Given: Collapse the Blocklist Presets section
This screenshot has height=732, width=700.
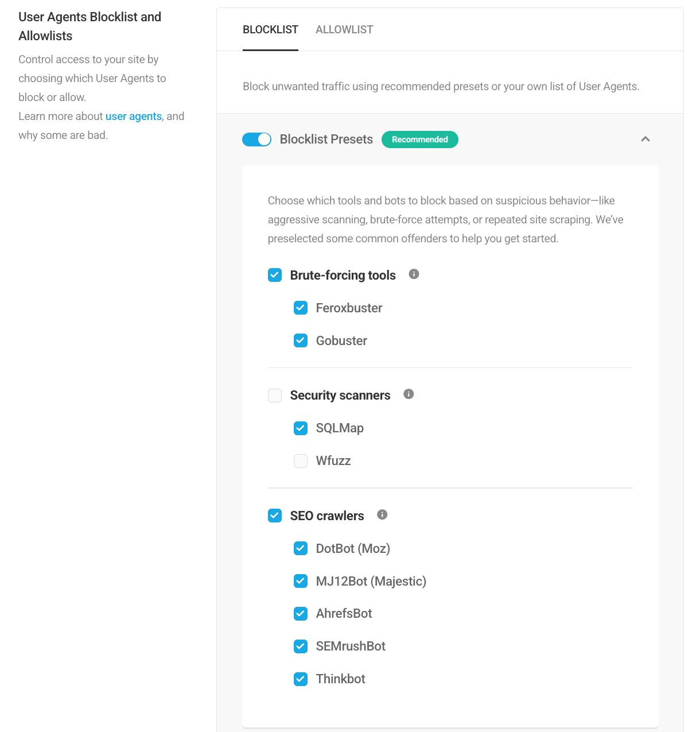Looking at the screenshot, I should tap(645, 139).
